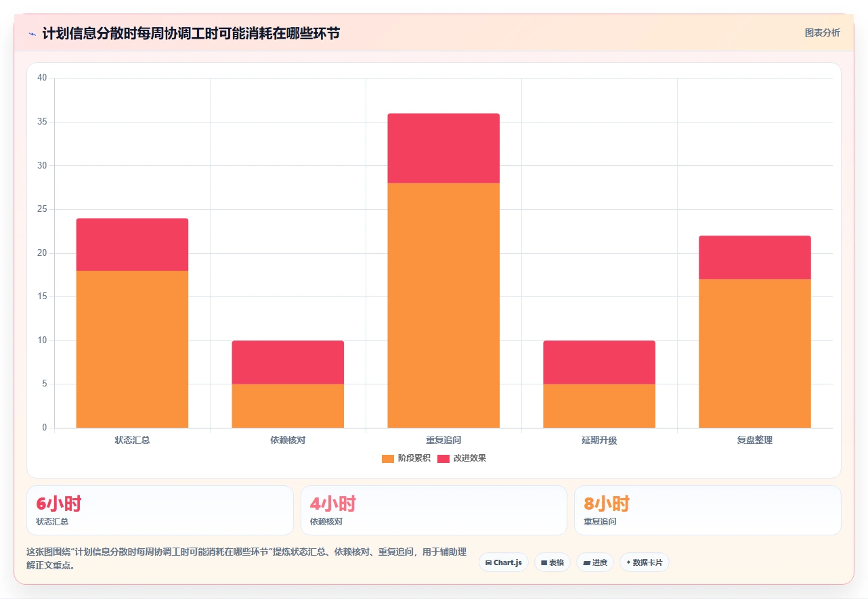Click the red segment of the 依赖核对 bar
The height and width of the screenshot is (599, 868).
tap(288, 362)
